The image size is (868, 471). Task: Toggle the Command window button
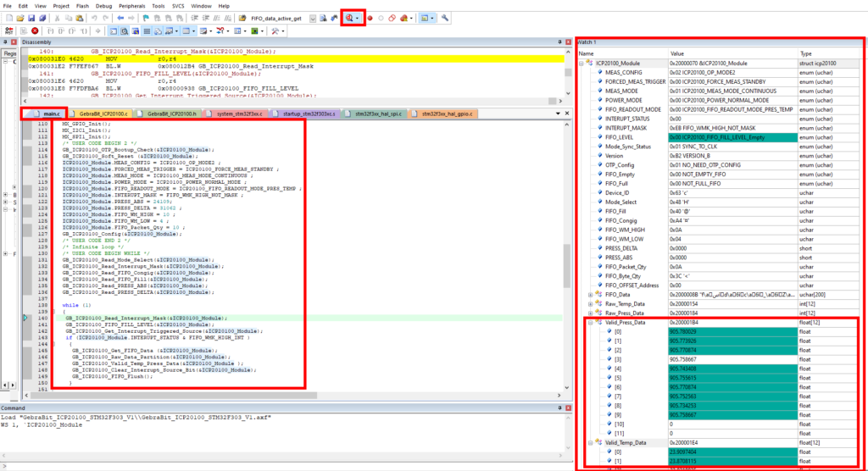click(114, 31)
